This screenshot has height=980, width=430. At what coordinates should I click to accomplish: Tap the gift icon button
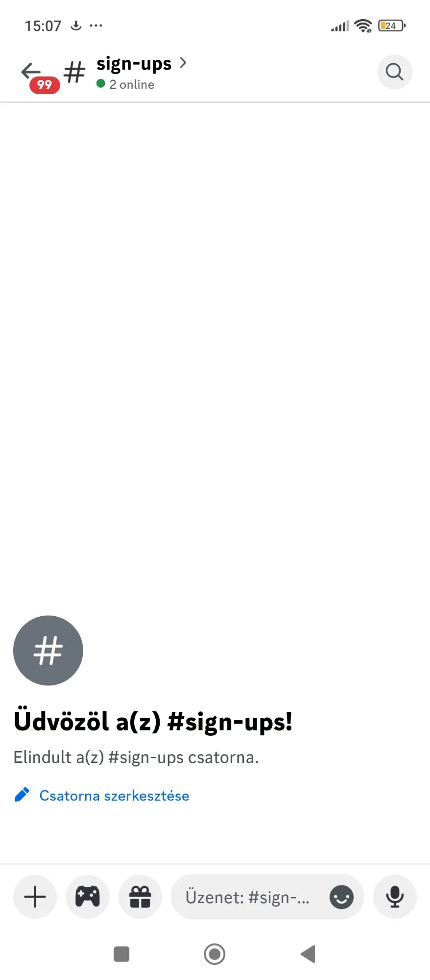coord(140,897)
